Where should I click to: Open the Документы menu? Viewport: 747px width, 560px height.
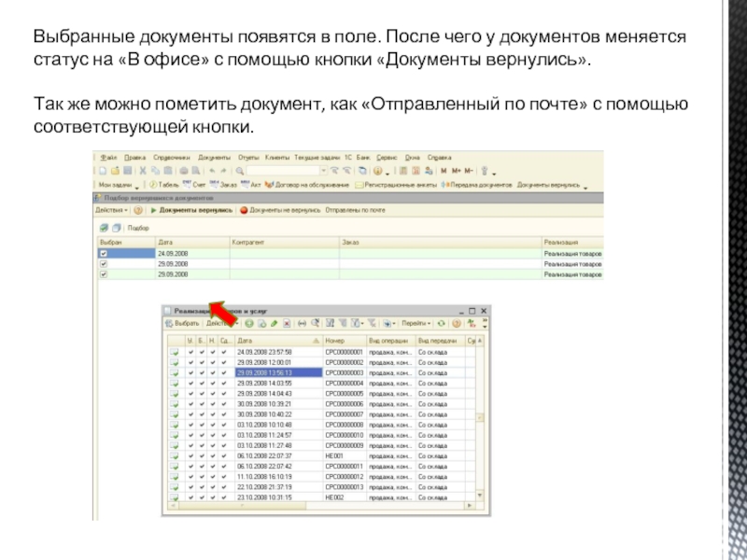tap(213, 157)
